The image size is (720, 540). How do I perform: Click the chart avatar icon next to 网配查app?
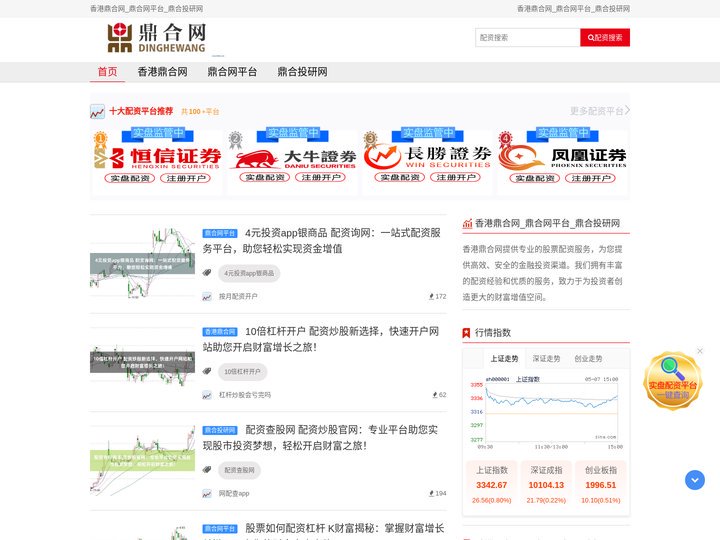207,494
